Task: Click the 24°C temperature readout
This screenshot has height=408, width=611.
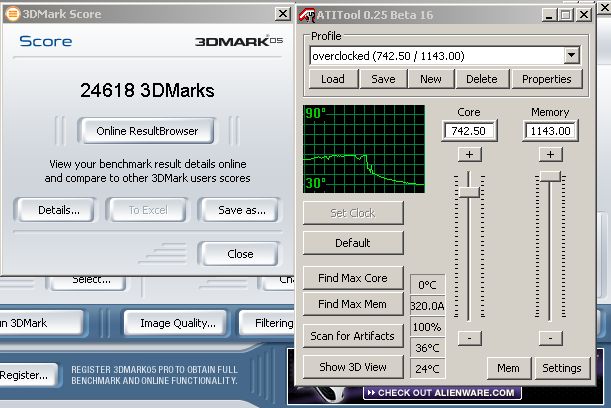Action: (x=427, y=369)
